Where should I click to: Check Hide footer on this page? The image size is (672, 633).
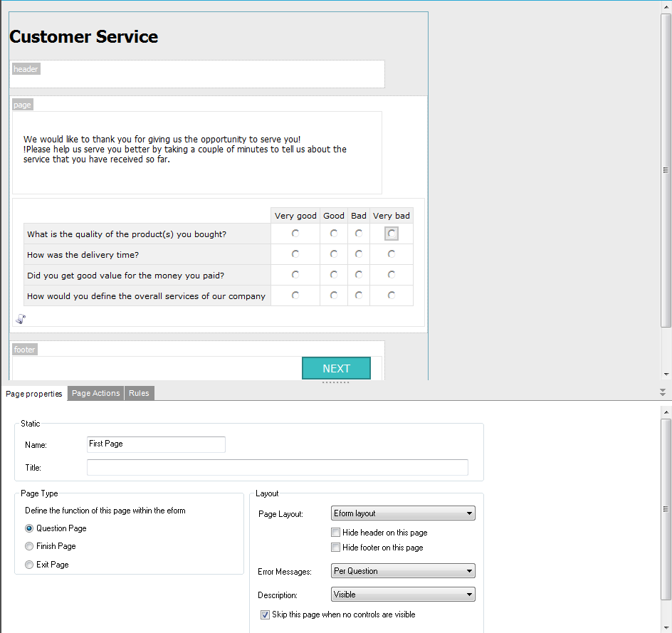point(336,548)
